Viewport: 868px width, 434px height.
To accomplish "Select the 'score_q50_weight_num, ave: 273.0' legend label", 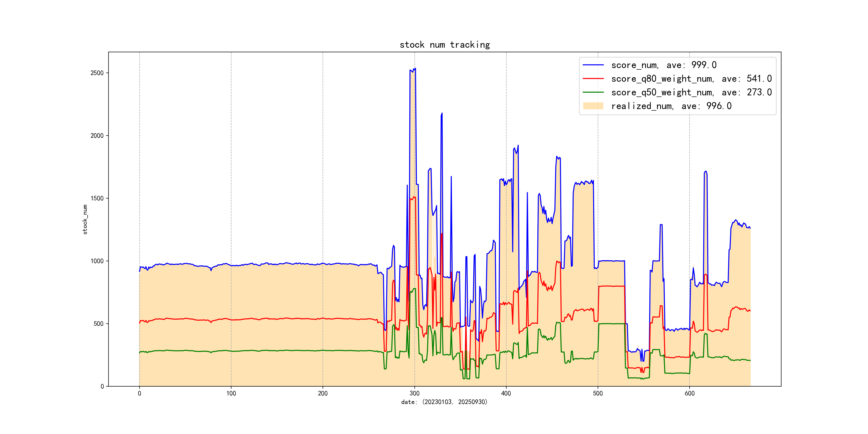I will click(x=691, y=92).
